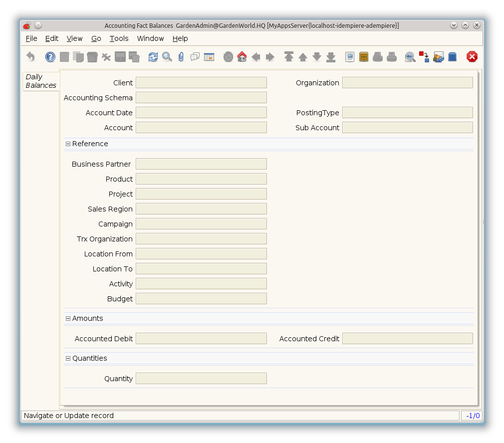This screenshot has width=504, height=443.
Task: Open the Chat speech bubble icon
Action: (195, 57)
